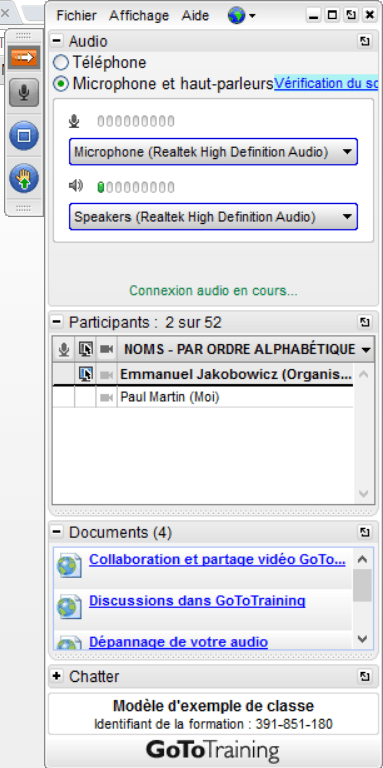This screenshot has width=383, height=768.
Task: Click the Participants : 2 sur 52 heading
Action: [145, 322]
